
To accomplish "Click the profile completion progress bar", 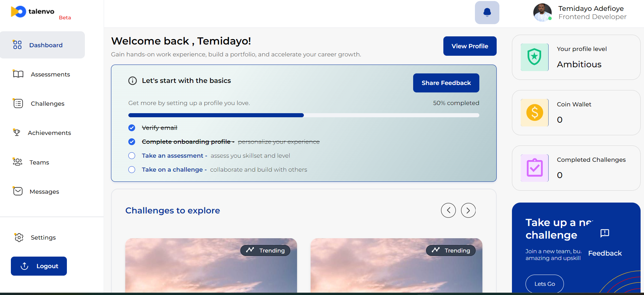I will (303, 115).
